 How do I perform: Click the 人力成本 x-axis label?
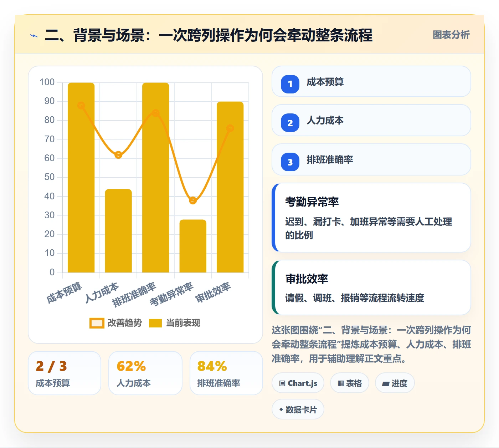(x=102, y=292)
